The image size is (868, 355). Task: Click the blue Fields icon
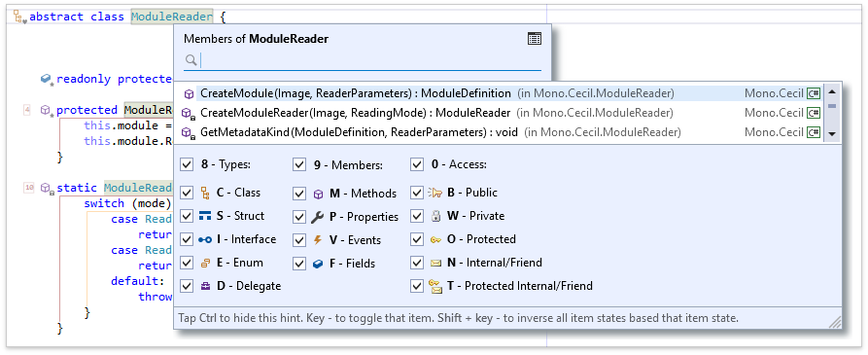click(318, 264)
